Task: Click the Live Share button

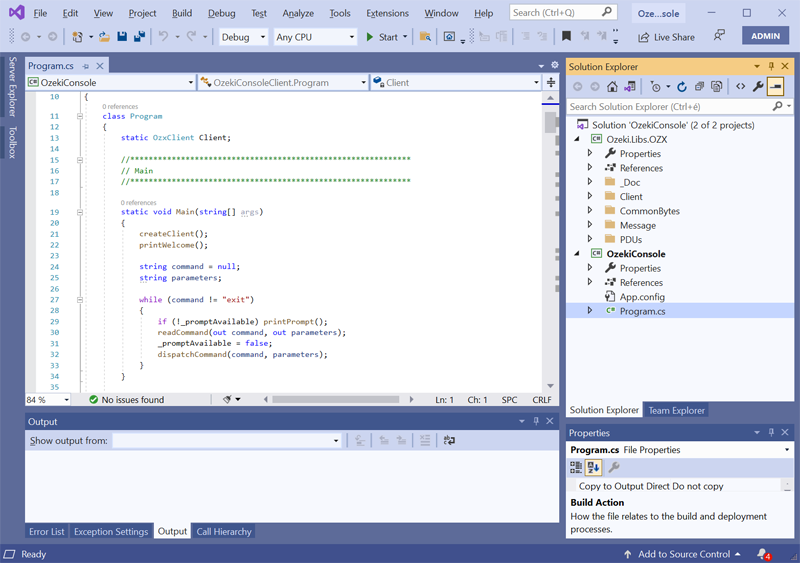Action: [666, 37]
